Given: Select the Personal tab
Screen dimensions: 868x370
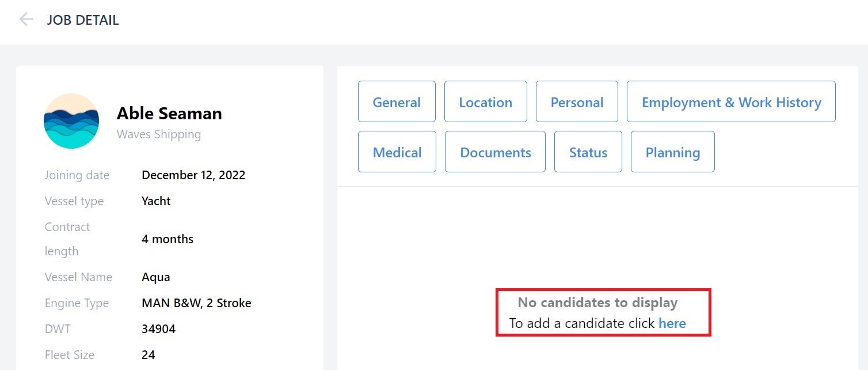Looking at the screenshot, I should pyautogui.click(x=577, y=101).
